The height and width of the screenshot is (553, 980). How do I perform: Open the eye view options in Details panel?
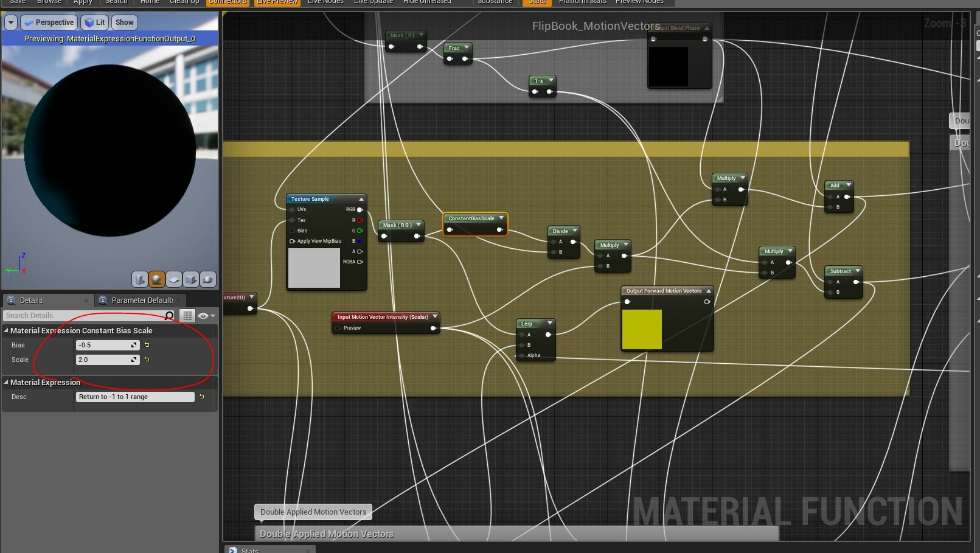pos(202,315)
